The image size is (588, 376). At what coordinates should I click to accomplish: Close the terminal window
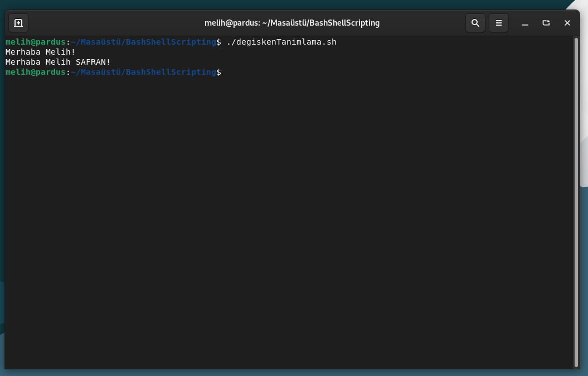coord(567,23)
